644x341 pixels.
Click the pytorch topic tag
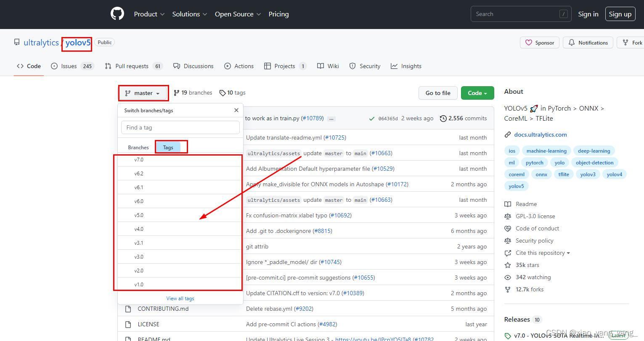click(x=535, y=163)
